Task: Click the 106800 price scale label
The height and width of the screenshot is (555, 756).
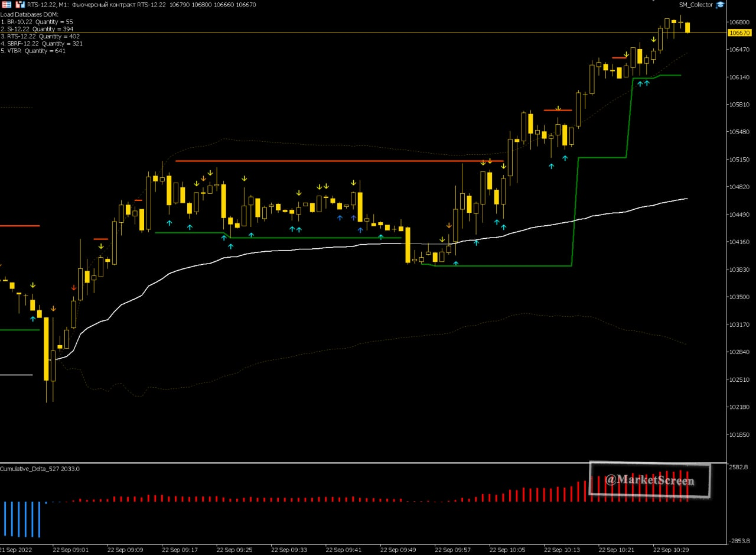Action: [x=739, y=22]
